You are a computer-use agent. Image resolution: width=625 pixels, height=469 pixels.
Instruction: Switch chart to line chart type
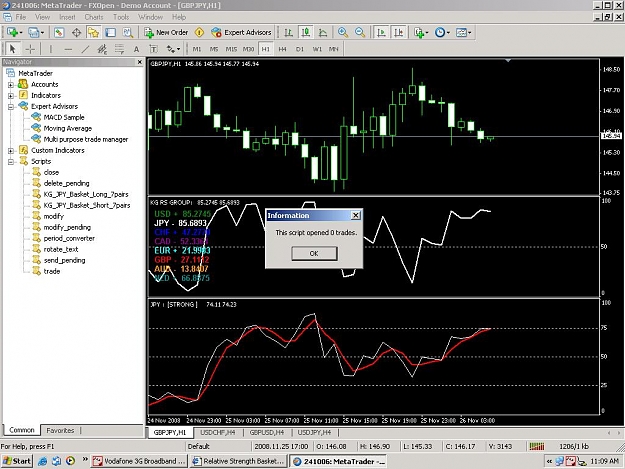tap(323, 32)
